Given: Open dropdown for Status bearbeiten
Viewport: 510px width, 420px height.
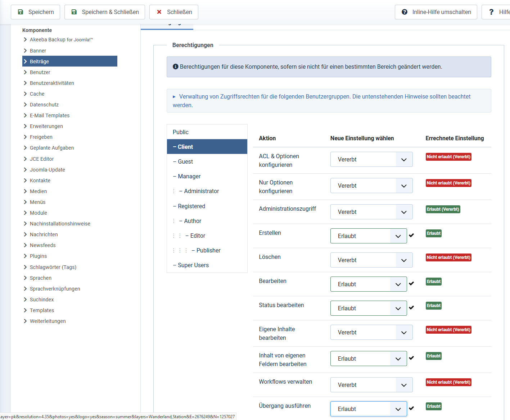Looking at the screenshot, I should point(368,308).
